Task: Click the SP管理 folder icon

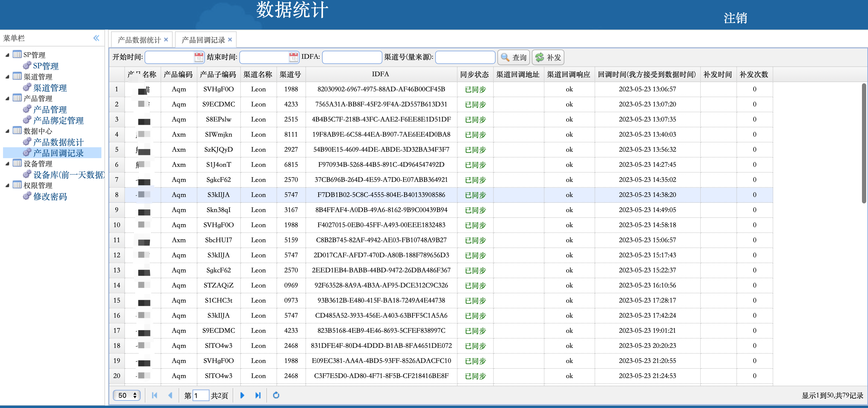Action: click(x=17, y=54)
